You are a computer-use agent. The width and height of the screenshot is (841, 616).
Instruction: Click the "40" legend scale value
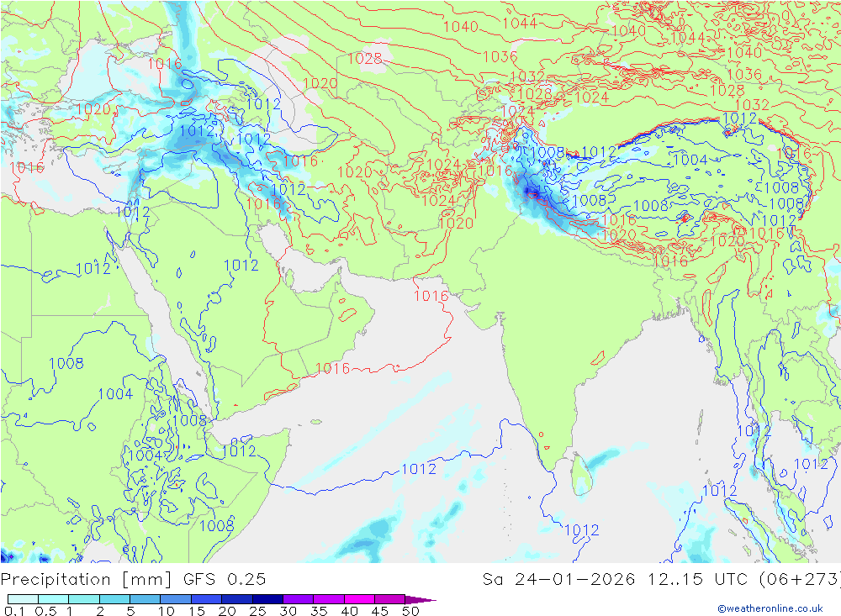click(x=349, y=611)
